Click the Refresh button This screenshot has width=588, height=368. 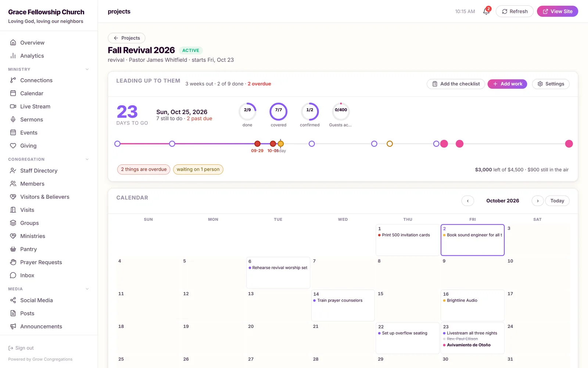coord(514,11)
